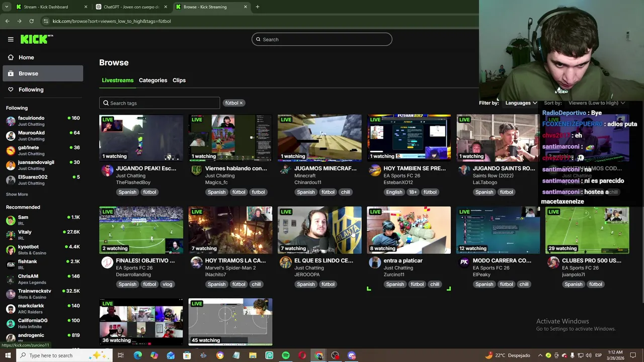644x362 pixels.
Task: Click fishtank's avatar in Recommended
Action: pos(11,264)
